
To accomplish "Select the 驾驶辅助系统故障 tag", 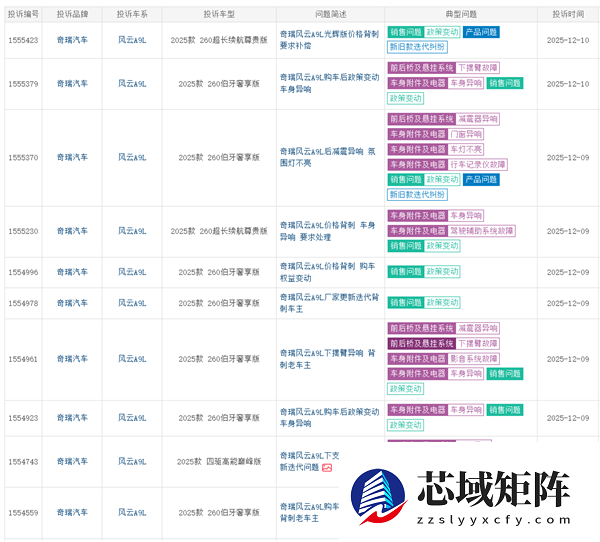I will coord(481,231).
